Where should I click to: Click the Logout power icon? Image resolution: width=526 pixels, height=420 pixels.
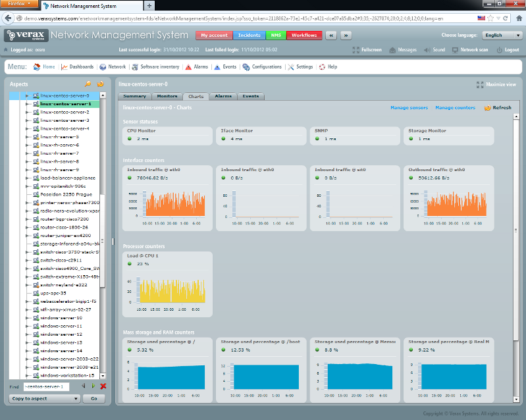(500, 50)
